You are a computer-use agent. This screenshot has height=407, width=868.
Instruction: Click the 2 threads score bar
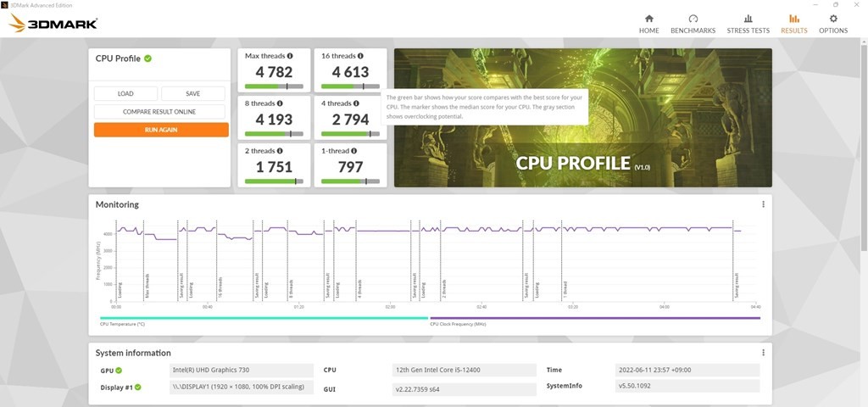274,181
